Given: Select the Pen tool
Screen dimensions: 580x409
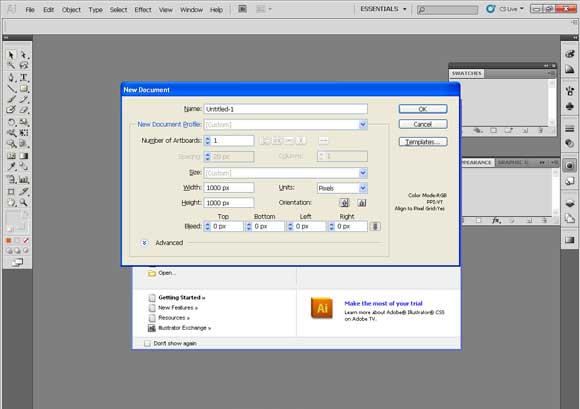Looking at the screenshot, I should pos(11,77).
